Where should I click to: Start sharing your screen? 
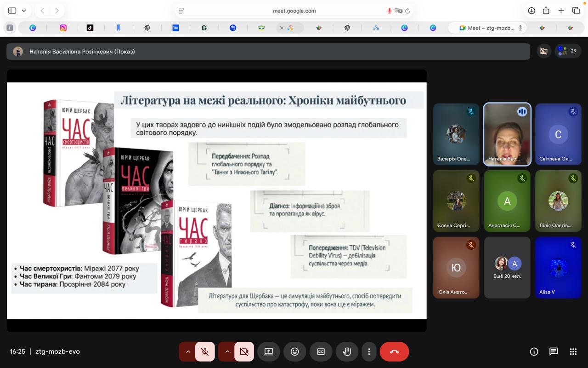click(268, 351)
